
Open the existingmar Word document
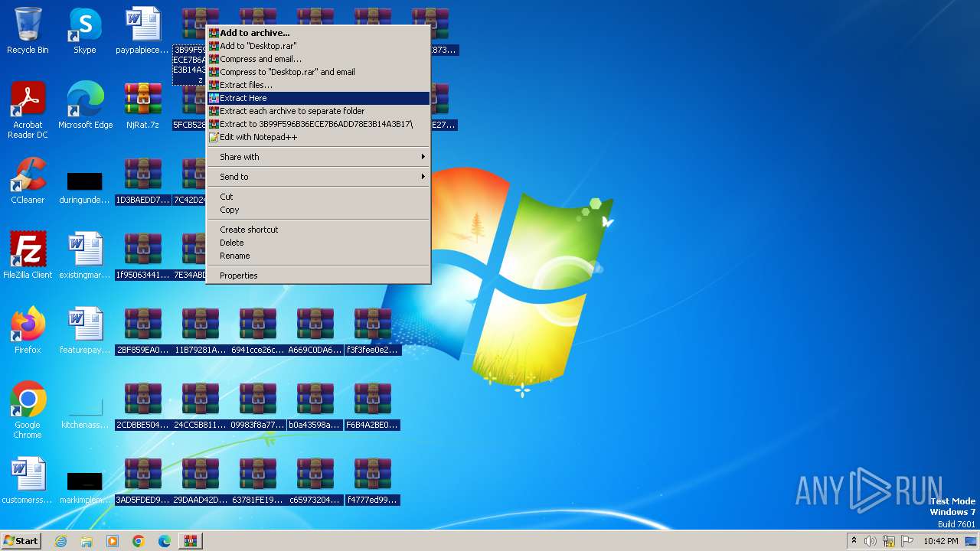pyautogui.click(x=85, y=256)
